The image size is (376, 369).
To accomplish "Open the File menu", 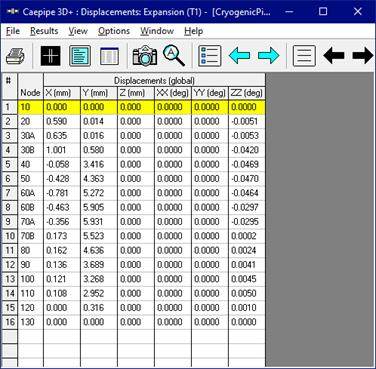I will 13,31.
